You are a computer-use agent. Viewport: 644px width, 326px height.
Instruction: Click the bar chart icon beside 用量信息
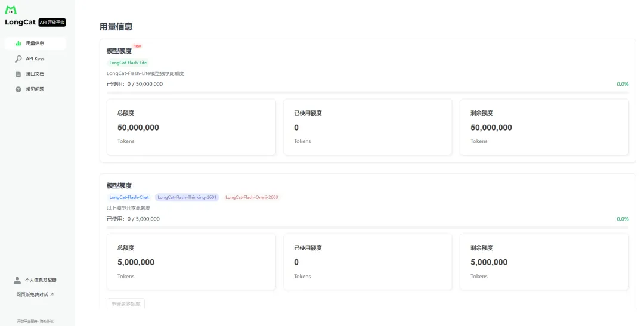18,43
